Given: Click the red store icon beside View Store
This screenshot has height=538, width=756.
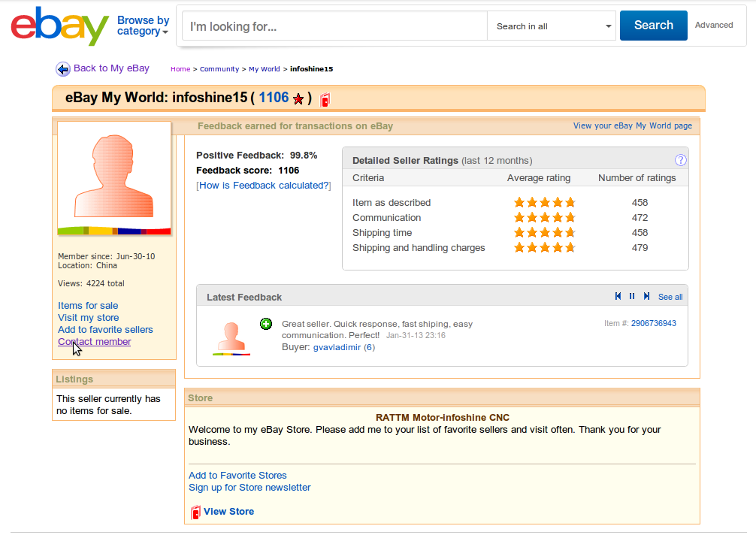Looking at the screenshot, I should 195,512.
